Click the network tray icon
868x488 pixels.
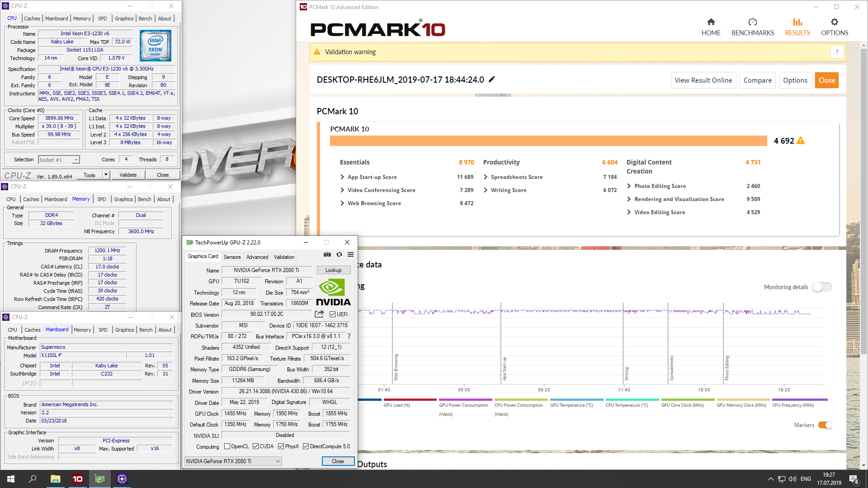[x=782, y=479]
